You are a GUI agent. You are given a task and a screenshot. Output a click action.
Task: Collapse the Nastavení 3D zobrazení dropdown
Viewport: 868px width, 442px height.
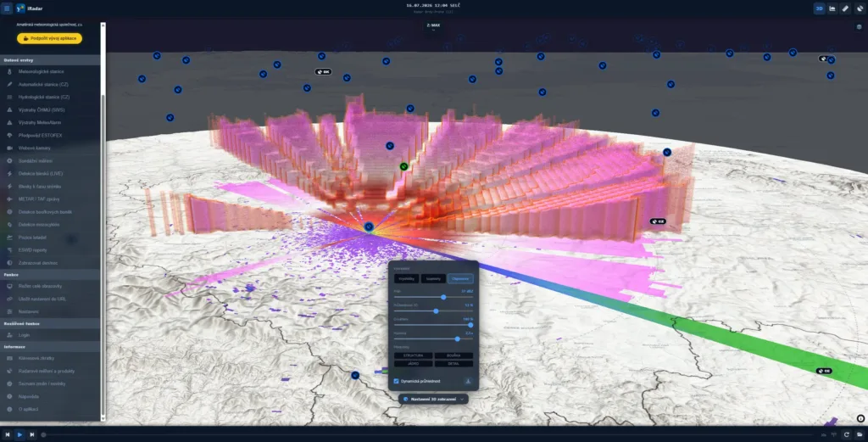pyautogui.click(x=433, y=399)
